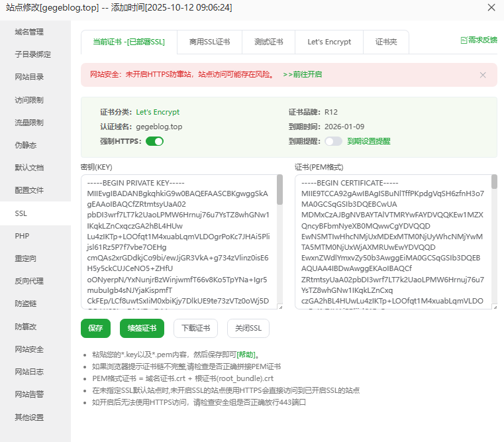Toggle the 强制HTTPS switch off
Image resolution: width=504 pixels, height=442 pixels.
(x=154, y=141)
